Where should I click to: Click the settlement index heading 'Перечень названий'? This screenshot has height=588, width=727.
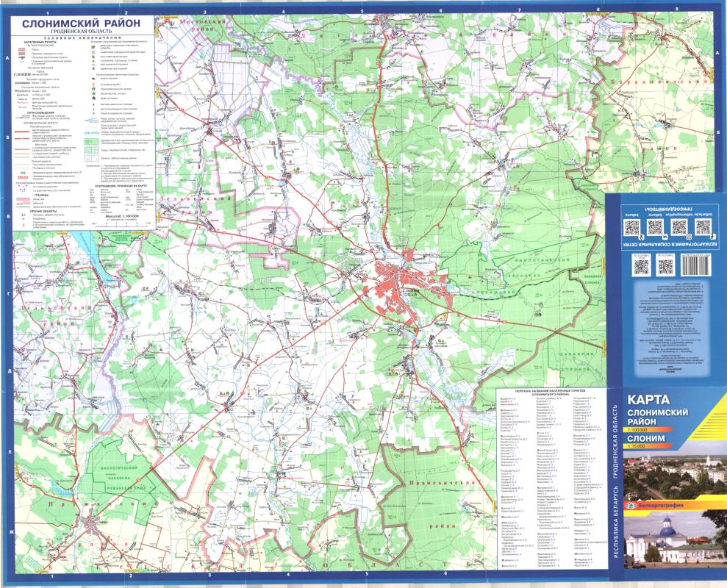coord(547,390)
